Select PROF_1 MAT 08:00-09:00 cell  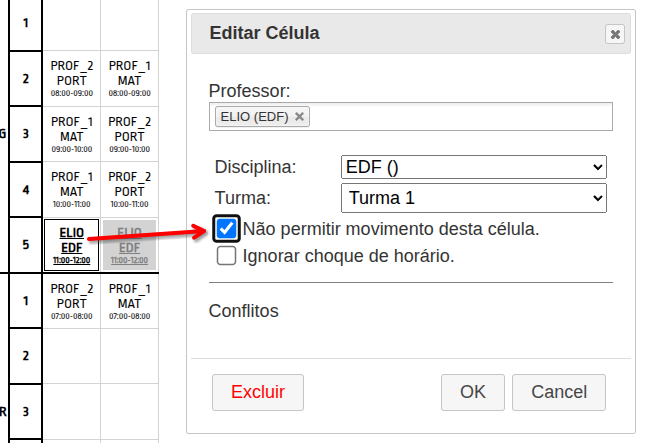(x=129, y=78)
